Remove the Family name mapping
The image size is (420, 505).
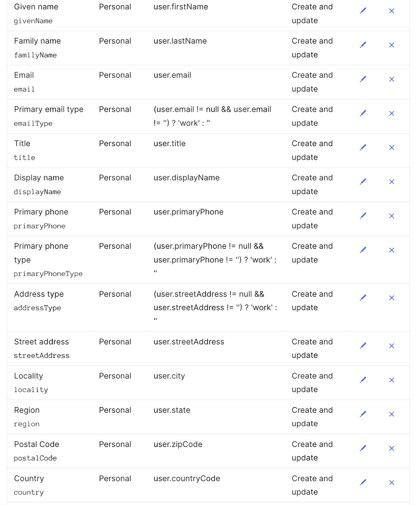[392, 45]
